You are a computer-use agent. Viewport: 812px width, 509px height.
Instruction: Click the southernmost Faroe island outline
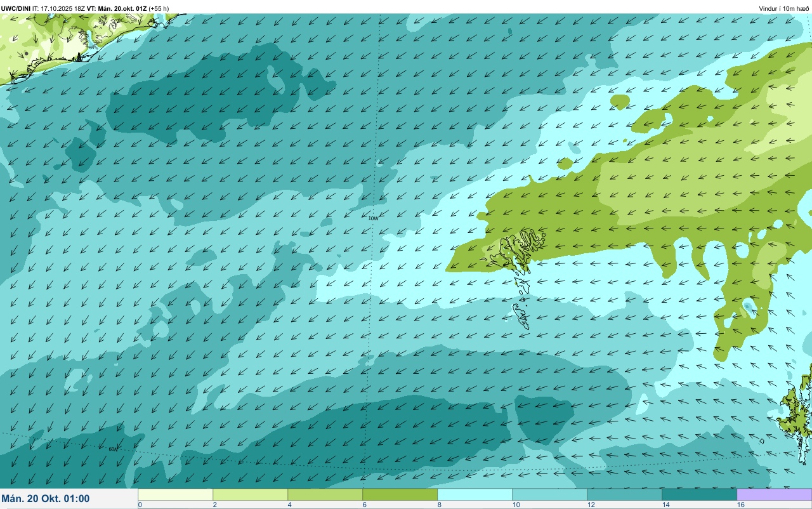pos(521,316)
